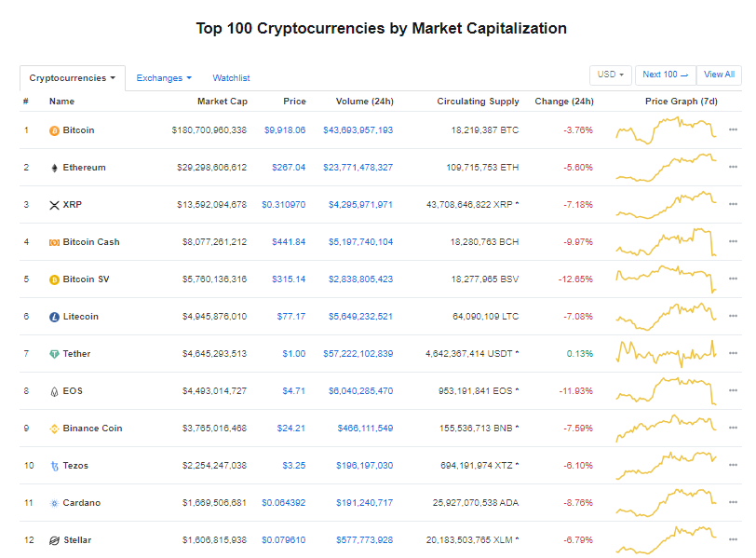This screenshot has height=558, width=756.
Task: Click XRP price $0.310970
Action: pyautogui.click(x=283, y=205)
